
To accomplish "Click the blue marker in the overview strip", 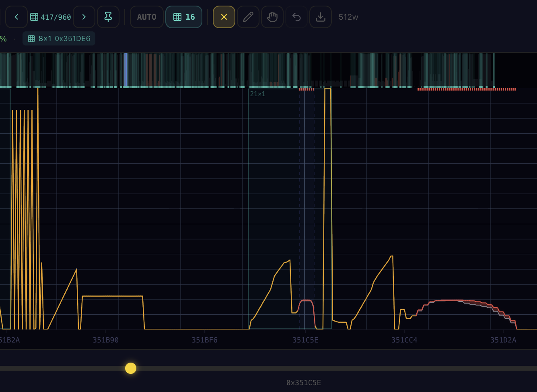I will coord(126,69).
